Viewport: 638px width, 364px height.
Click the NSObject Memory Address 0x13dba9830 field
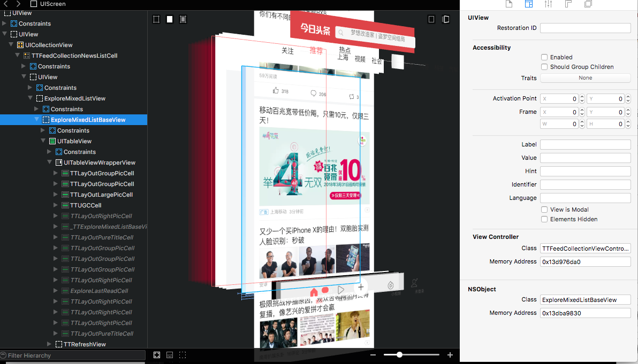click(x=585, y=313)
